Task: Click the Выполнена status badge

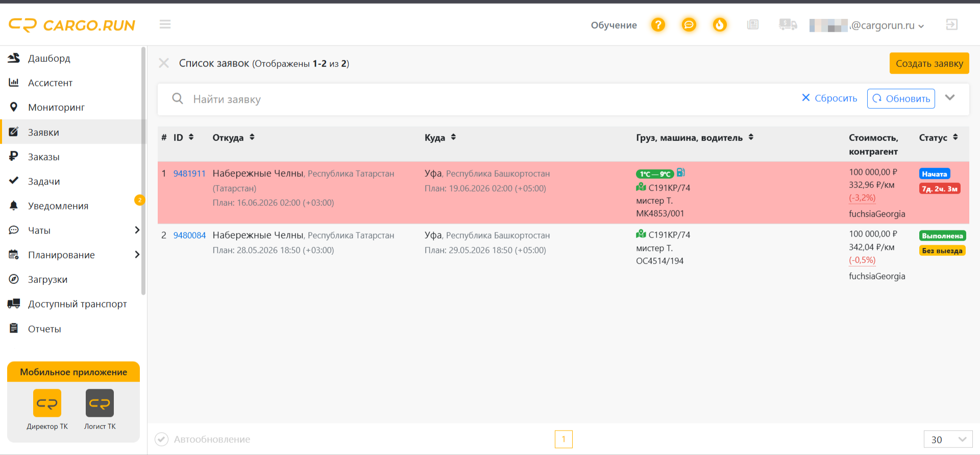Action: click(942, 235)
